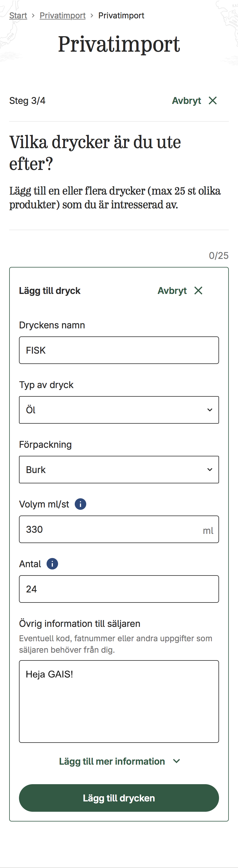This screenshot has width=238, height=868.
Task: Focus the Dryckens namn field containing FISK
Action: 119,350
